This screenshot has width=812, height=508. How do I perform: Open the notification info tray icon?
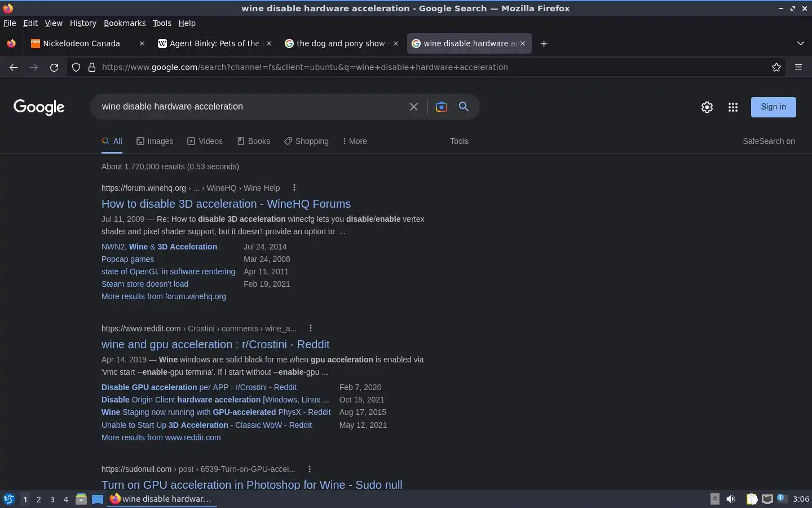782,498
